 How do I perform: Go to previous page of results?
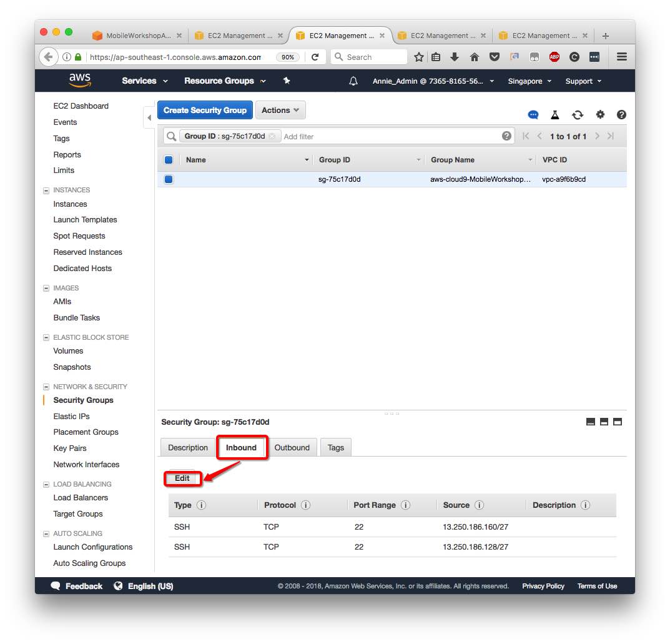coord(539,136)
